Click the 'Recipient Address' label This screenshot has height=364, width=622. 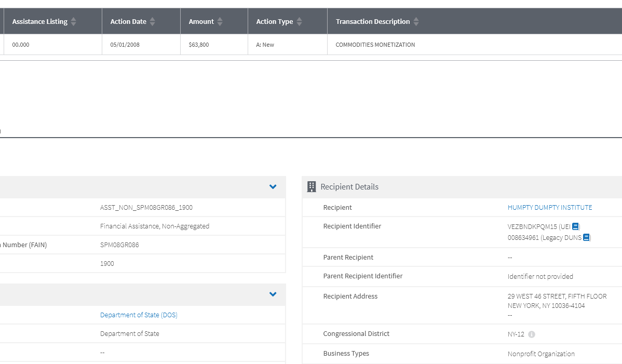coord(350,296)
